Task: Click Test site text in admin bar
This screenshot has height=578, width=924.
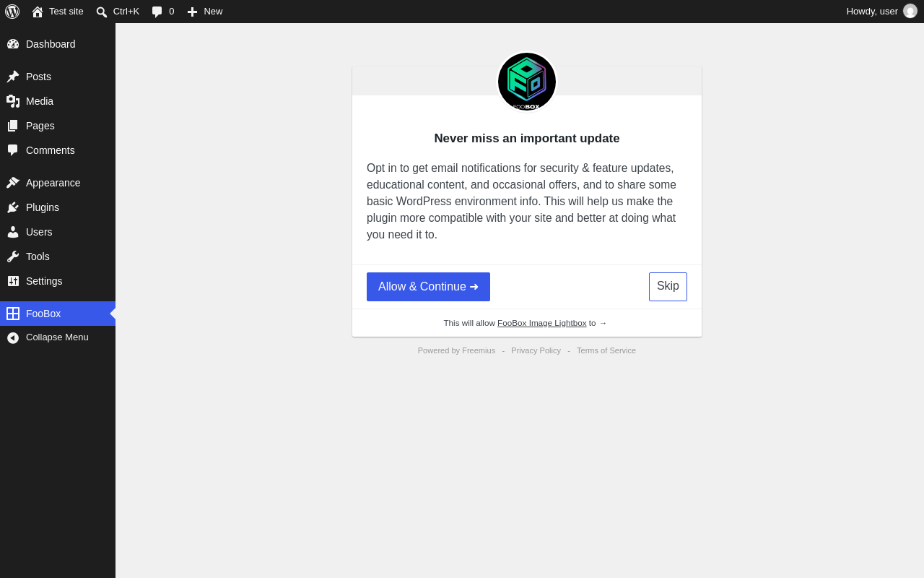Action: coord(66,12)
